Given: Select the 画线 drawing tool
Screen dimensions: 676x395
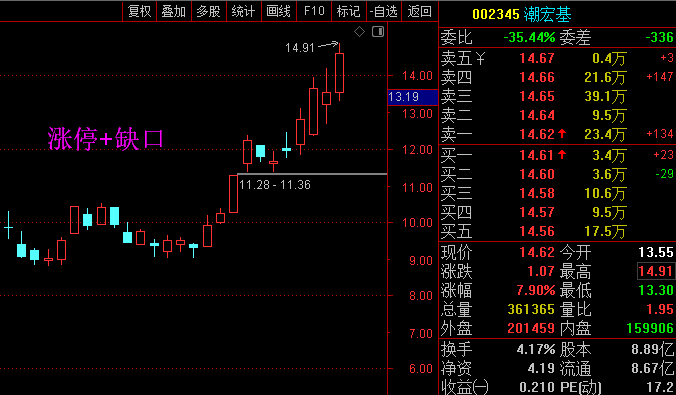Looking at the screenshot, I should (x=279, y=11).
